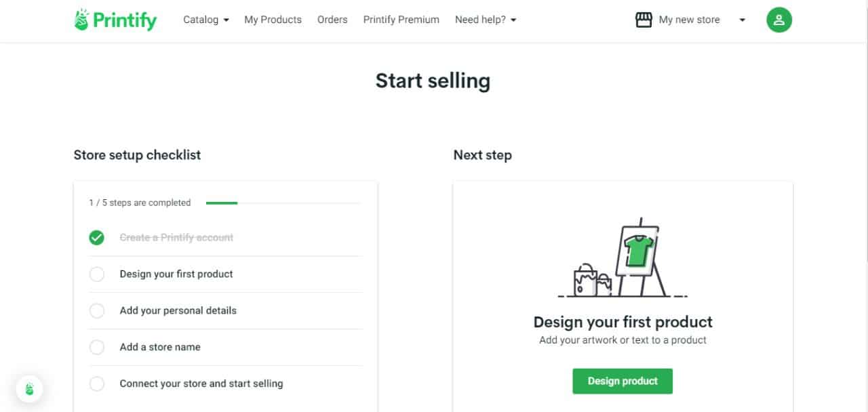Screen dimensions: 868x412
Task: Go to My Products page
Action: point(273,20)
